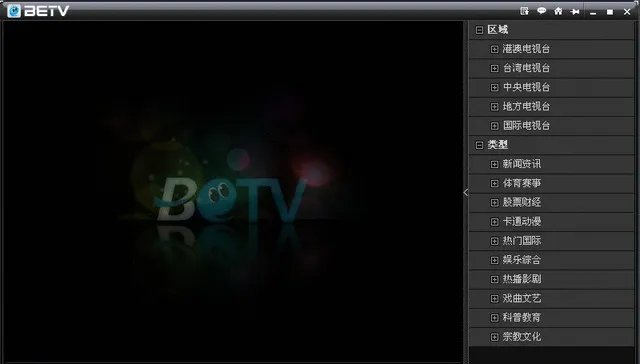Open the 体育赛事 category label

(522, 183)
